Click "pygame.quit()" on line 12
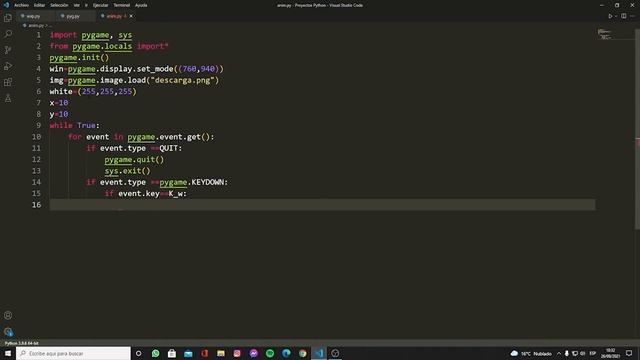The height and width of the screenshot is (360, 640). pos(134,160)
